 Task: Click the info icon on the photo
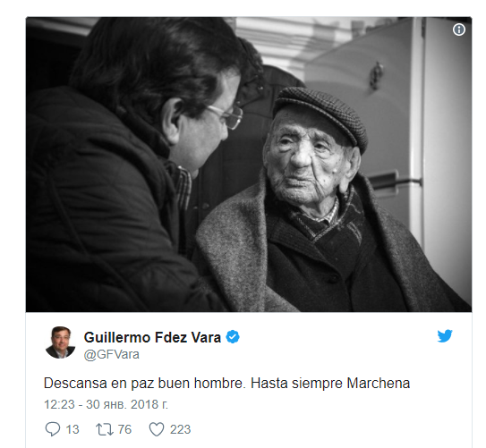click(x=459, y=30)
